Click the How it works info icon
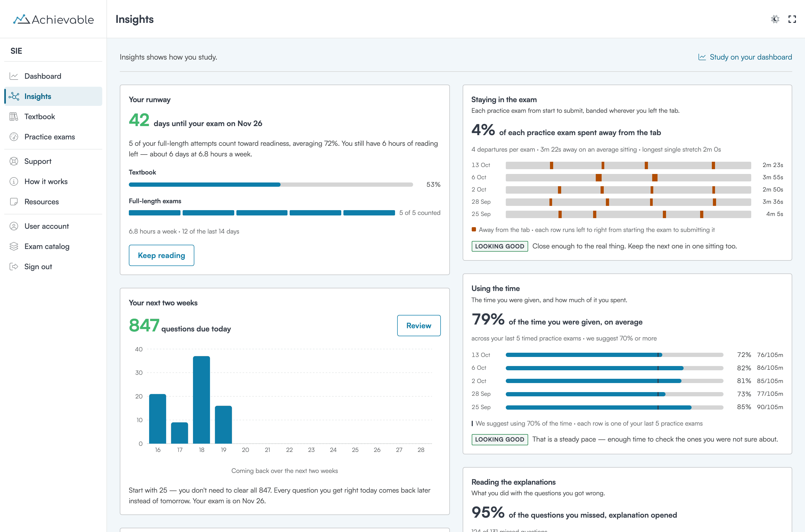Image resolution: width=805 pixels, height=532 pixels. click(14, 181)
